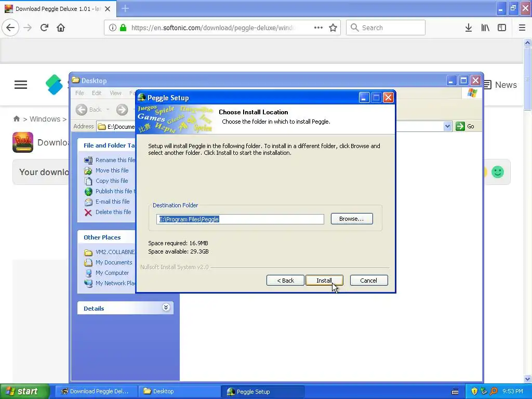Show site information icon in URL bar
This screenshot has width=532, height=399.
click(x=113, y=28)
